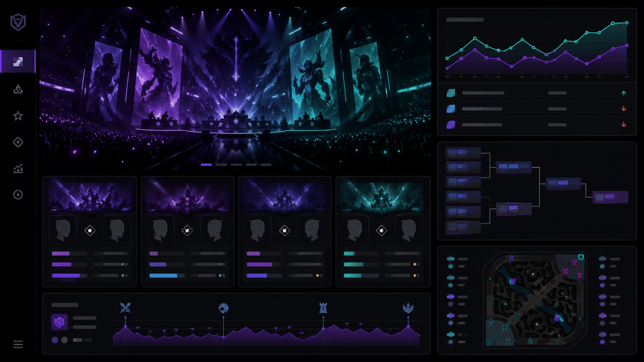644x362 pixels.
Task: Select purple champion marker in upper minimap river
Action: [x=513, y=282]
